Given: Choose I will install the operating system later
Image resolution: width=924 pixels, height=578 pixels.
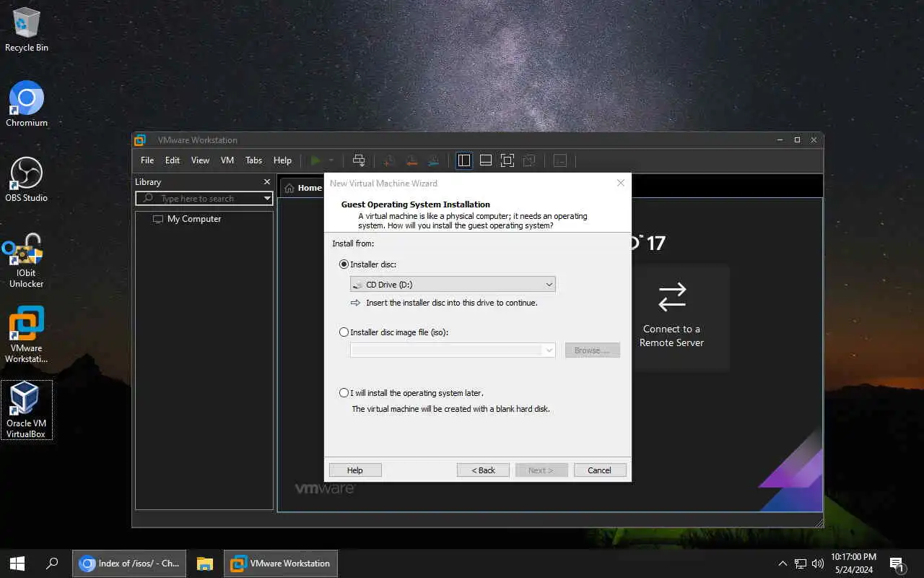Looking at the screenshot, I should pos(344,393).
